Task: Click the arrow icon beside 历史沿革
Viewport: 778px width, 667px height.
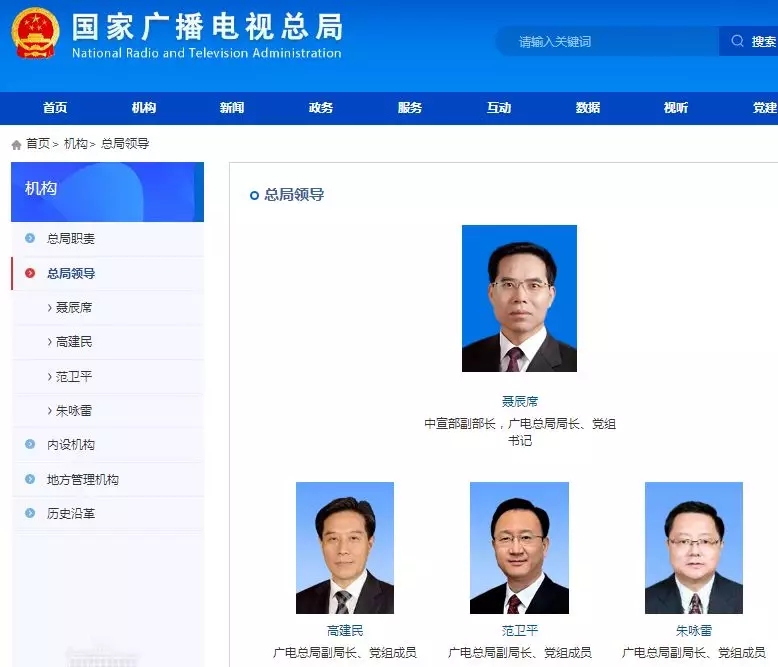Action: tap(30, 513)
